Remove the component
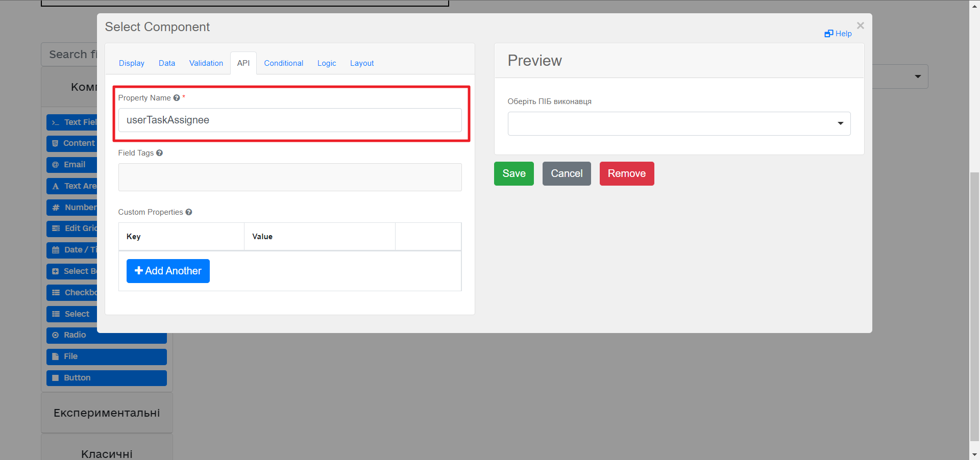This screenshot has width=980, height=460. tap(627, 173)
